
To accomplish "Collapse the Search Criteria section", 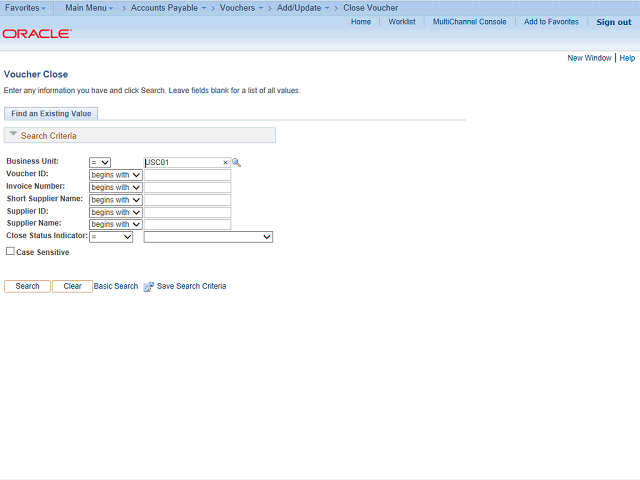I will pyautogui.click(x=13, y=134).
